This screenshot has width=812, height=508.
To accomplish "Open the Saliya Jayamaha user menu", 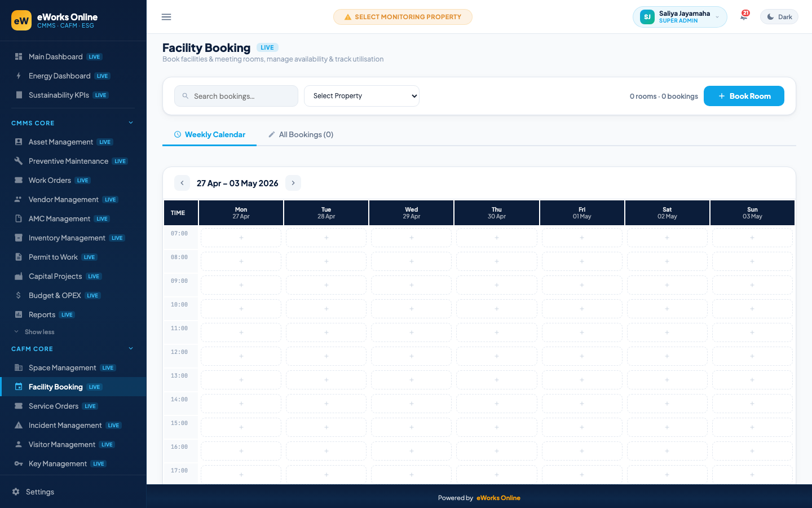I will (x=679, y=17).
